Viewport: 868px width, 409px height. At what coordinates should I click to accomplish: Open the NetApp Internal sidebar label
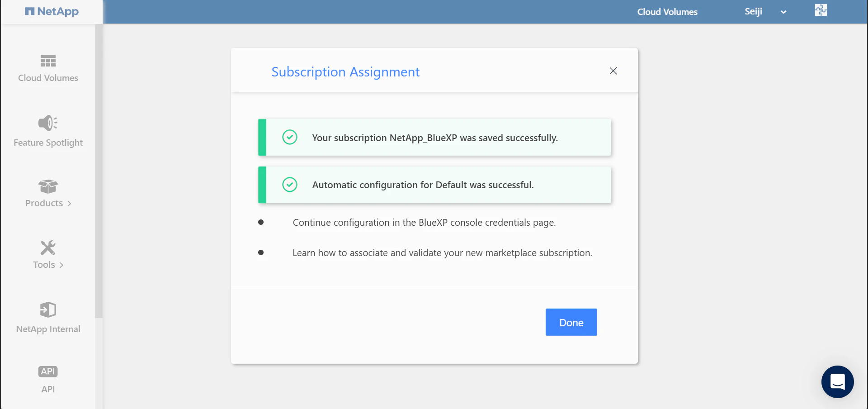(48, 329)
